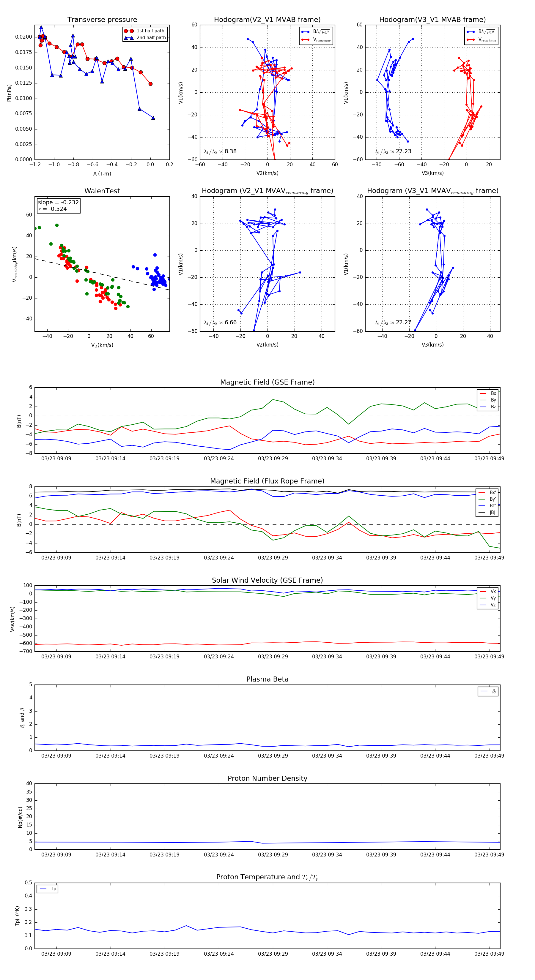Click the last blue triangle of 2nd half path

click(x=153, y=118)
